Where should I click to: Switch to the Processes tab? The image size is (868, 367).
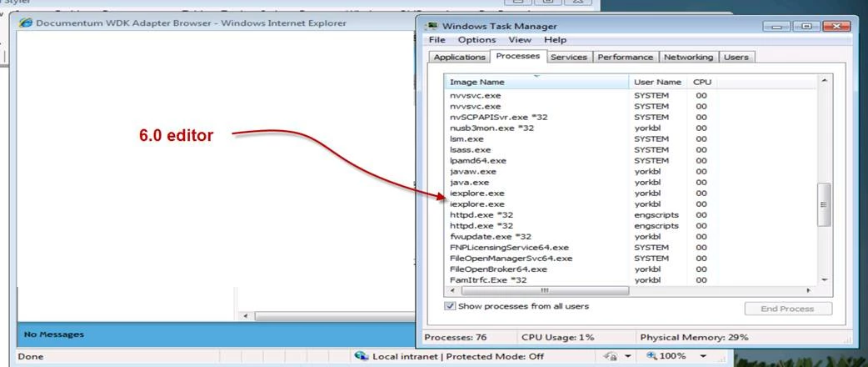(518, 56)
